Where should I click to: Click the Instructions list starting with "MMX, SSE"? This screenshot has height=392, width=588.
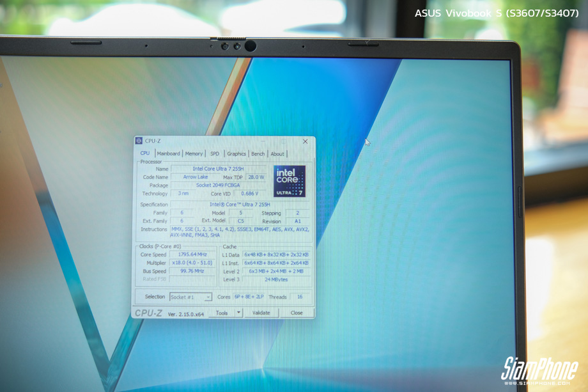pos(240,232)
